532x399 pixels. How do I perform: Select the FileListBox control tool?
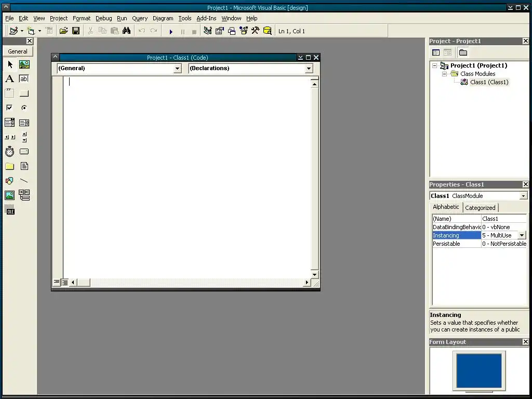[x=24, y=166]
